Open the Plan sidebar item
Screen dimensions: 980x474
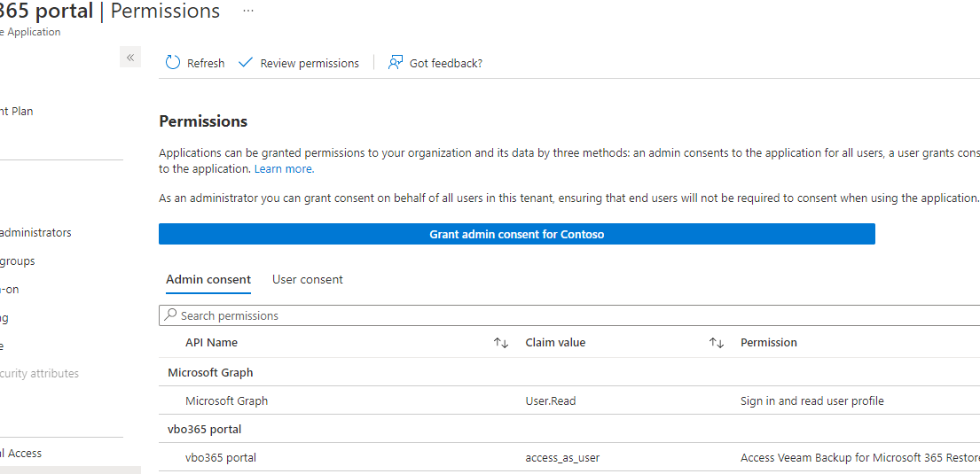coord(17,111)
